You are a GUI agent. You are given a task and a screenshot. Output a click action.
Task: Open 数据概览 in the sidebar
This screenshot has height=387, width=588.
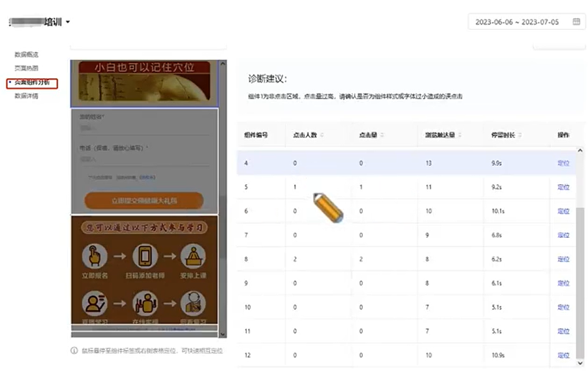point(26,54)
